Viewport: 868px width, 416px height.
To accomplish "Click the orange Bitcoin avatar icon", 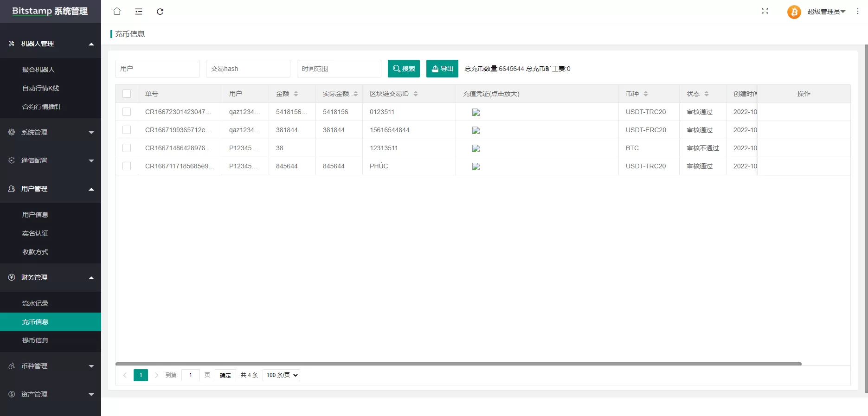I will 794,12.
